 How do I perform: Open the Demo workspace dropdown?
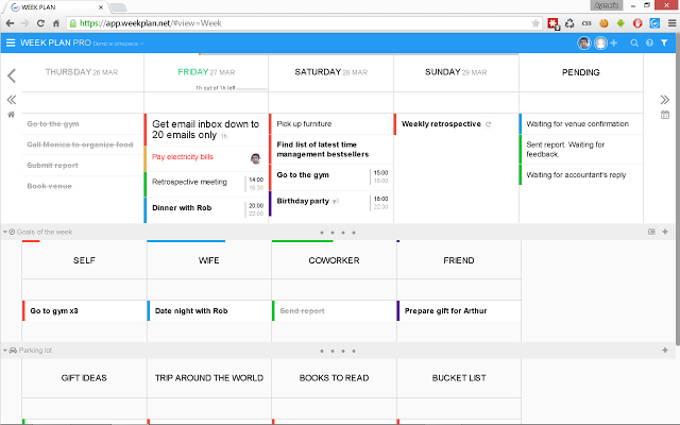click(x=118, y=44)
